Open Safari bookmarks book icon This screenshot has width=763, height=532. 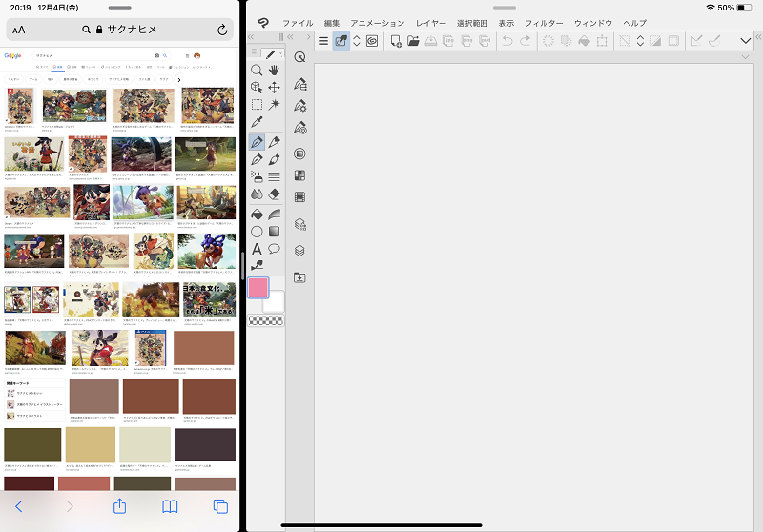(x=170, y=506)
